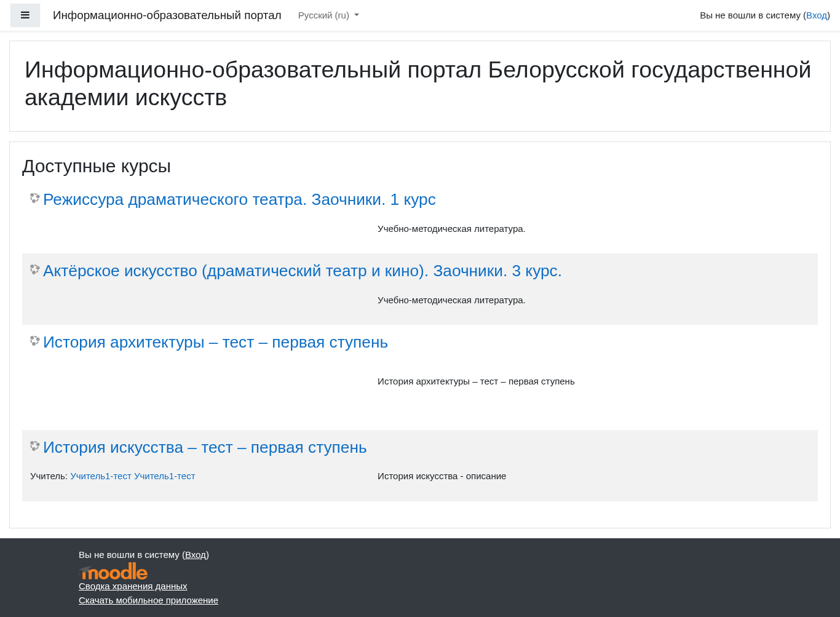Click the main portal title heading

418,84
